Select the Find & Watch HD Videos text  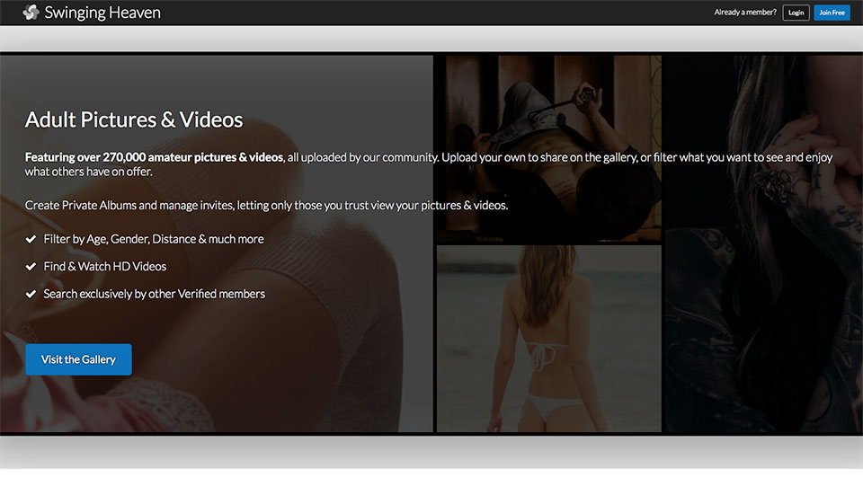[104, 266]
